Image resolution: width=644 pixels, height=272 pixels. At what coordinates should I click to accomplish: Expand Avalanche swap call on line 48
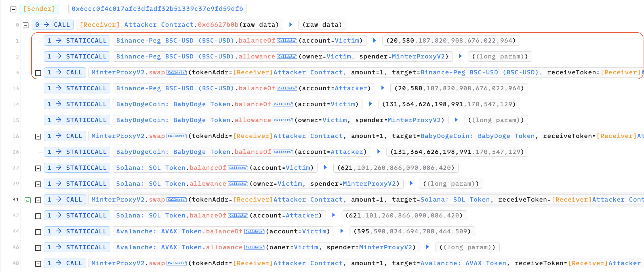click(x=38, y=264)
